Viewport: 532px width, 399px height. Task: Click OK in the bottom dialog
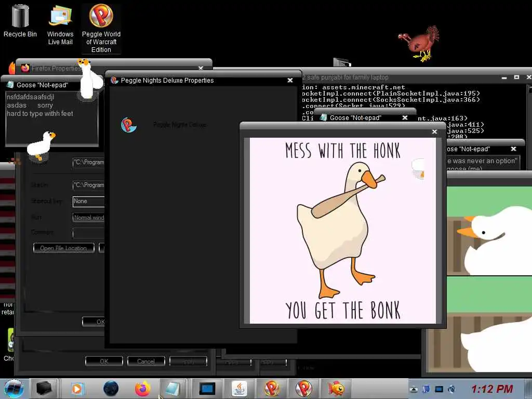tap(104, 362)
